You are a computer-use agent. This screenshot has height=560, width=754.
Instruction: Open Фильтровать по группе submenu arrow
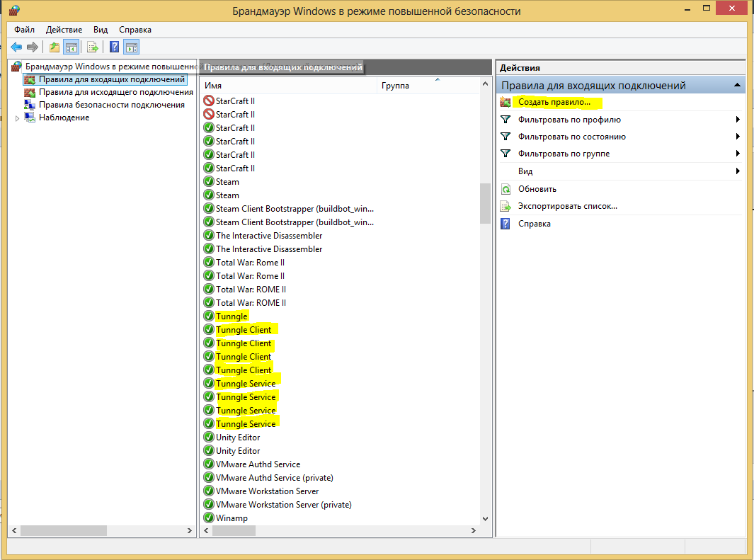click(x=738, y=154)
